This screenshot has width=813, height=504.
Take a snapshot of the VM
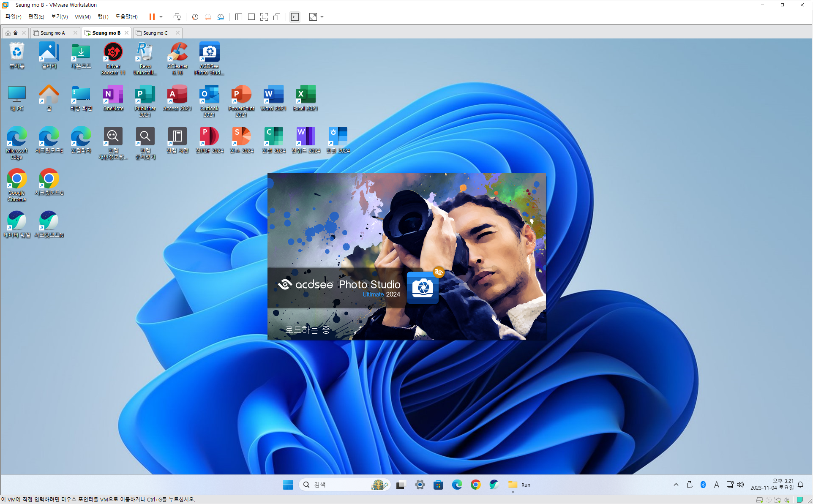click(x=195, y=17)
